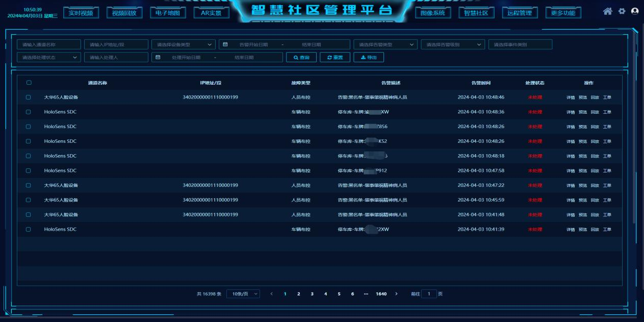The width and height of the screenshot is (644, 322).
Task: Focus the 请输入处理人 input field
Action: click(x=116, y=57)
